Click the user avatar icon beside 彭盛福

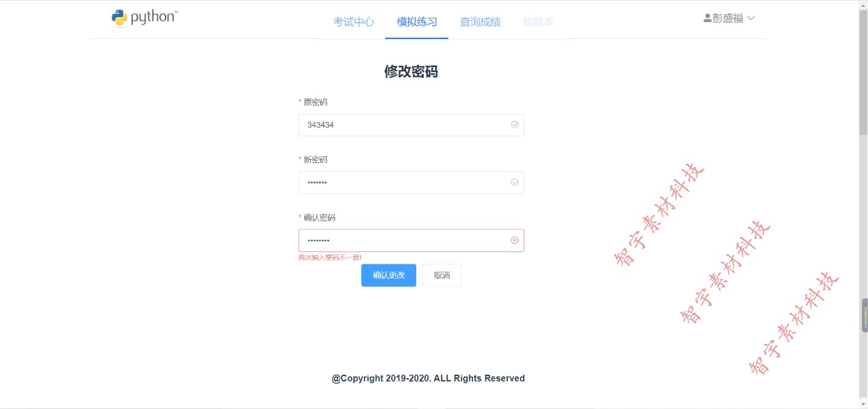[708, 18]
